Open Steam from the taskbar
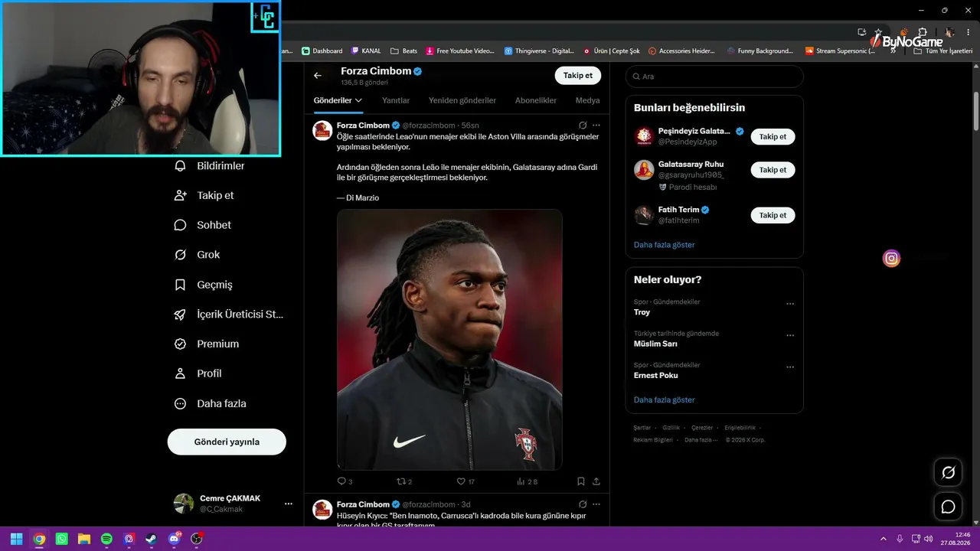980x551 pixels. click(x=152, y=539)
